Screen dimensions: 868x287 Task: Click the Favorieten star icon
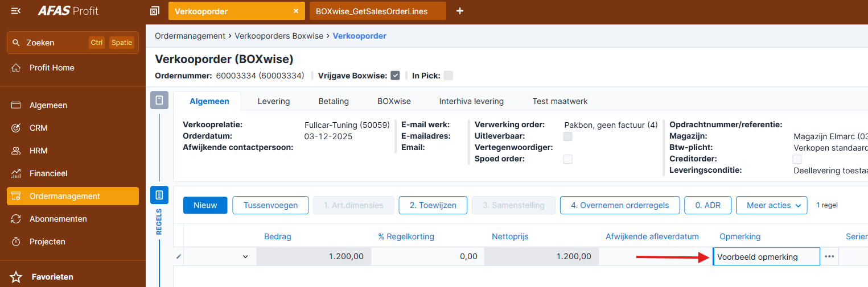tap(17, 277)
